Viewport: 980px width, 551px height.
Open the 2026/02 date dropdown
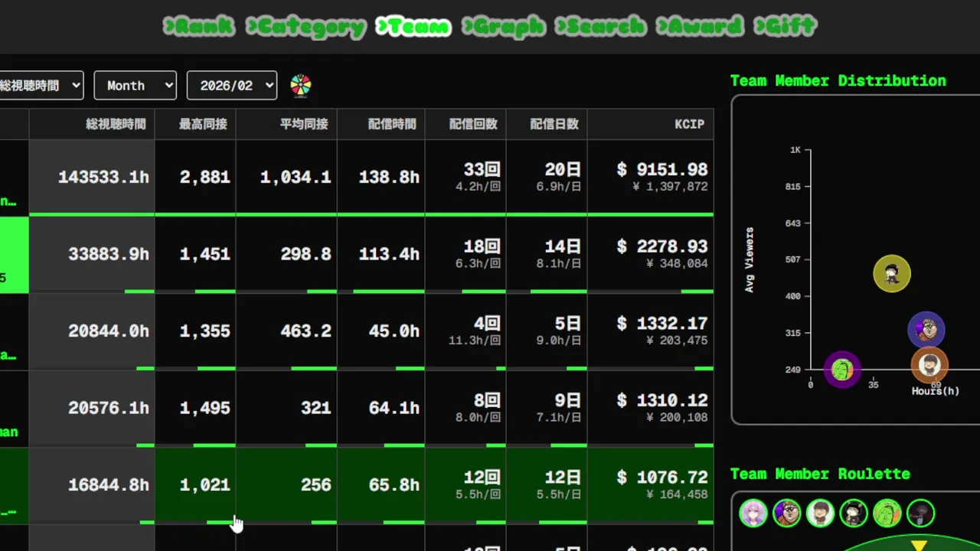(231, 86)
